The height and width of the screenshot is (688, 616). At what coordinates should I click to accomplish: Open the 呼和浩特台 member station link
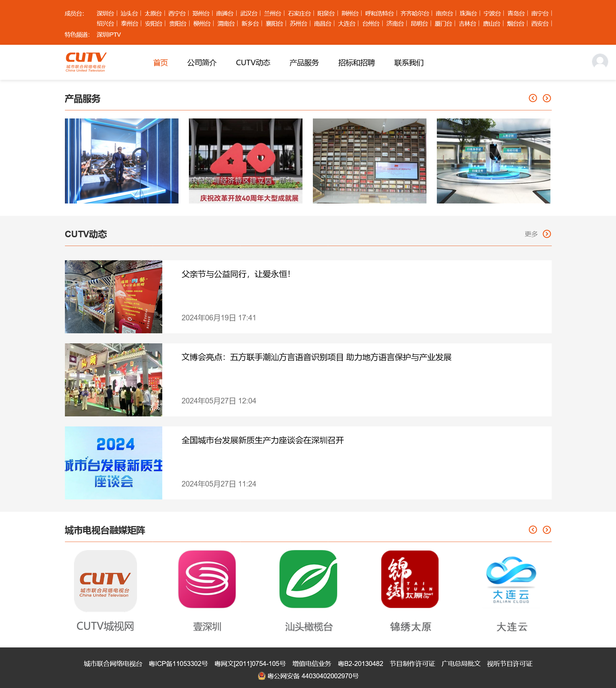(x=379, y=14)
